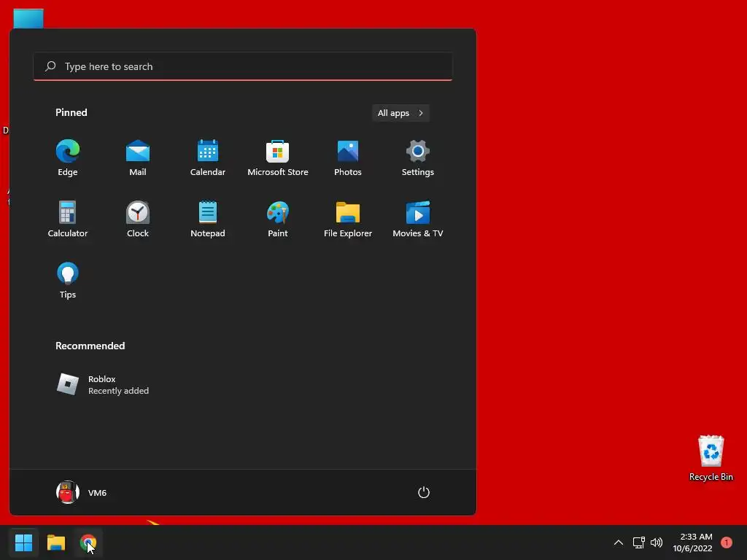Click the Type here to search box
The image size is (747, 560).
(x=243, y=66)
